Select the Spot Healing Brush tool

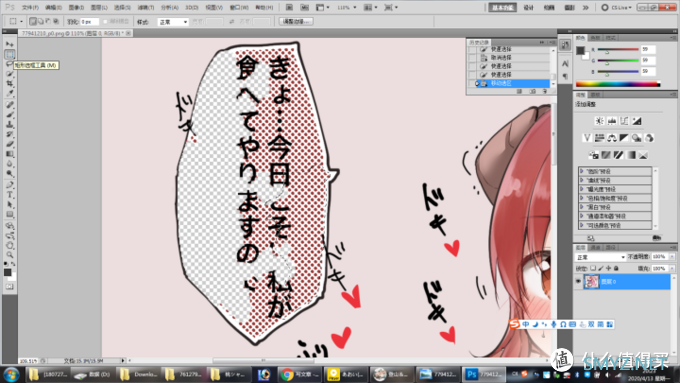coord(10,105)
